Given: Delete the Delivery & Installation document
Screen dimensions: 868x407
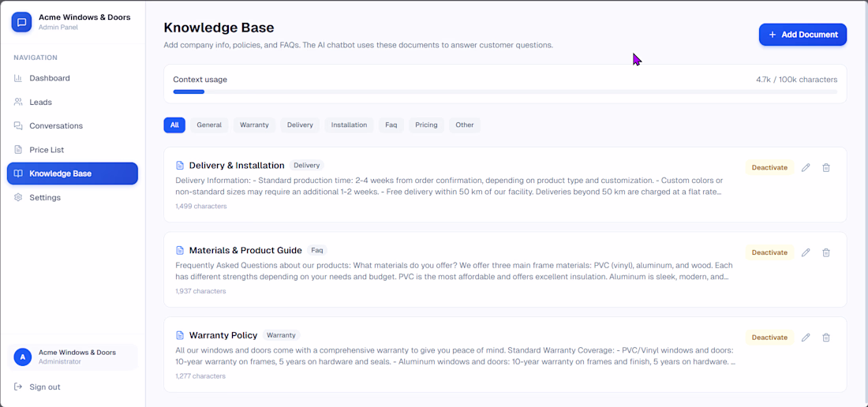Looking at the screenshot, I should pyautogui.click(x=826, y=167).
